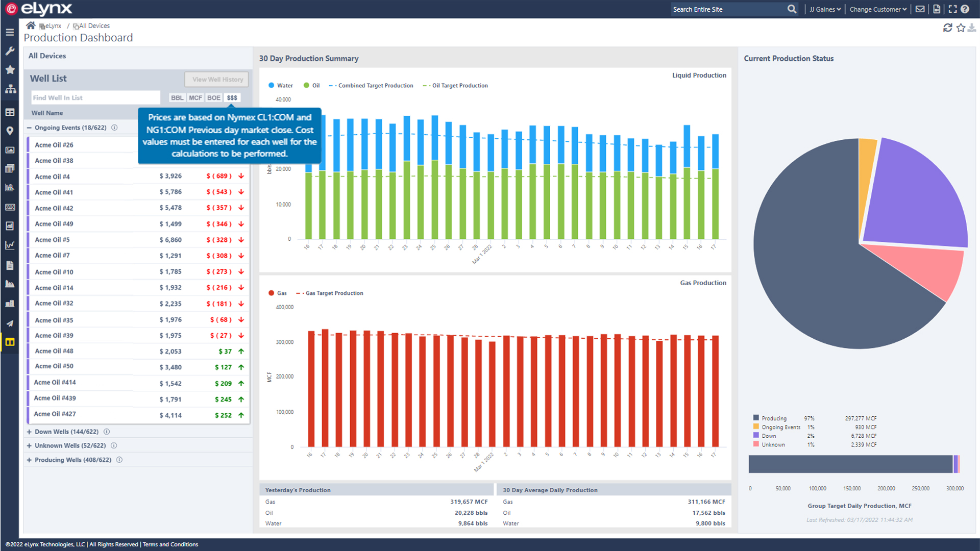980x551 pixels.
Task: Open the wrench tools icon in sidebar
Action: (10, 51)
